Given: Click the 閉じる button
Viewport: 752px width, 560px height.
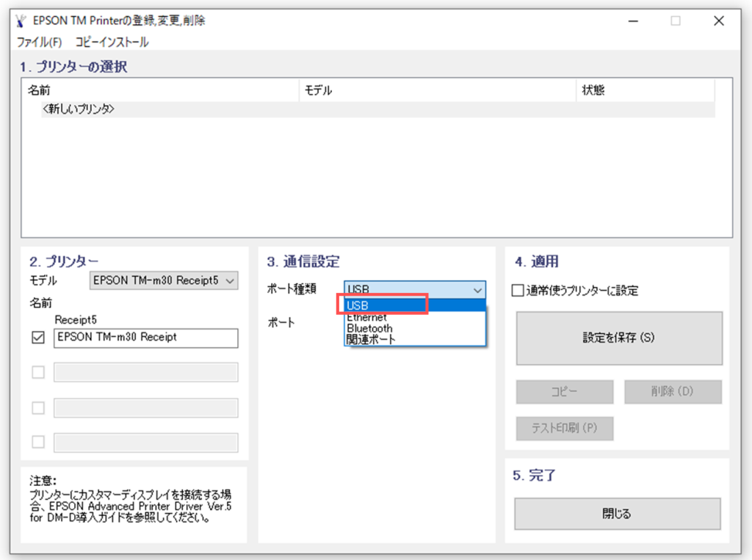Looking at the screenshot, I should [x=617, y=514].
